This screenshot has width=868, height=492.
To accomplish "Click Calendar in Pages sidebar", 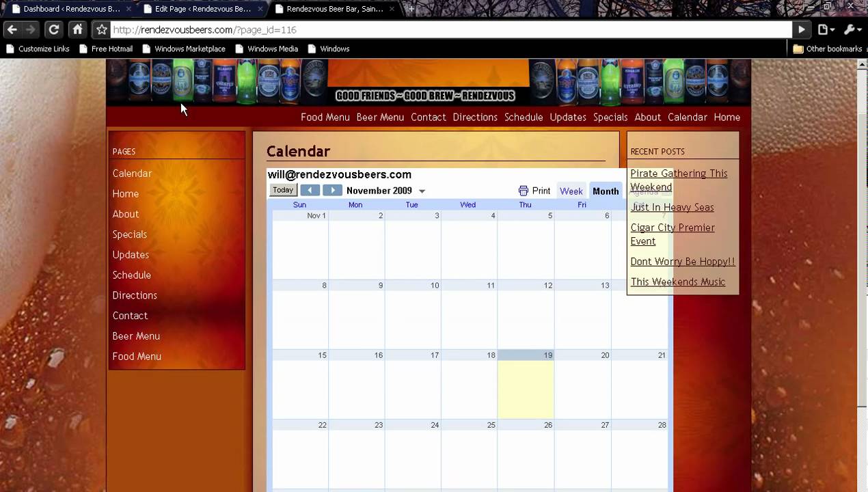I will coord(132,174).
